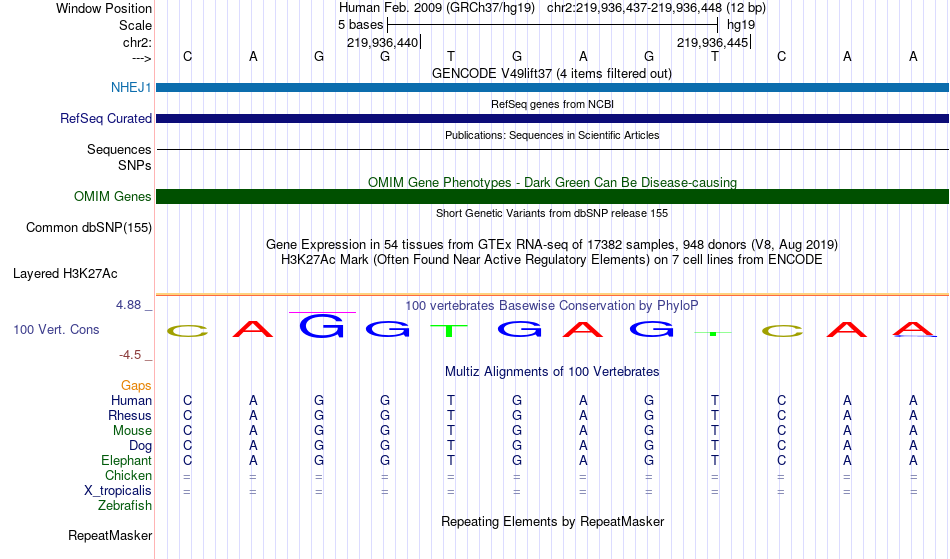Click the orange Gaps row label
Screen dimensions: 950x559
(136, 386)
